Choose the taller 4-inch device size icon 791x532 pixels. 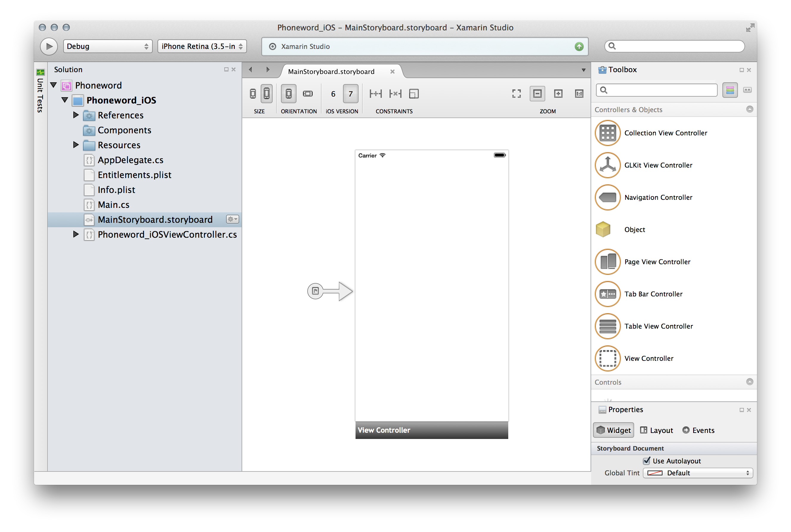(x=267, y=94)
